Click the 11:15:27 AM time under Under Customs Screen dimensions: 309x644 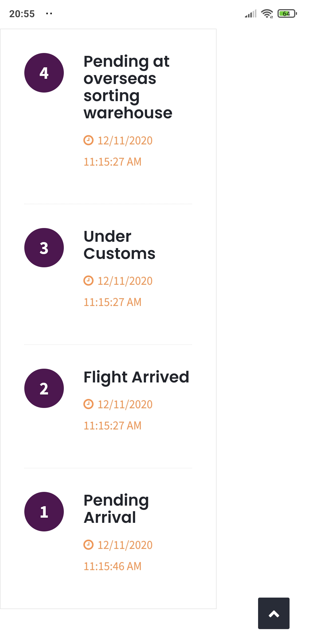point(112,302)
